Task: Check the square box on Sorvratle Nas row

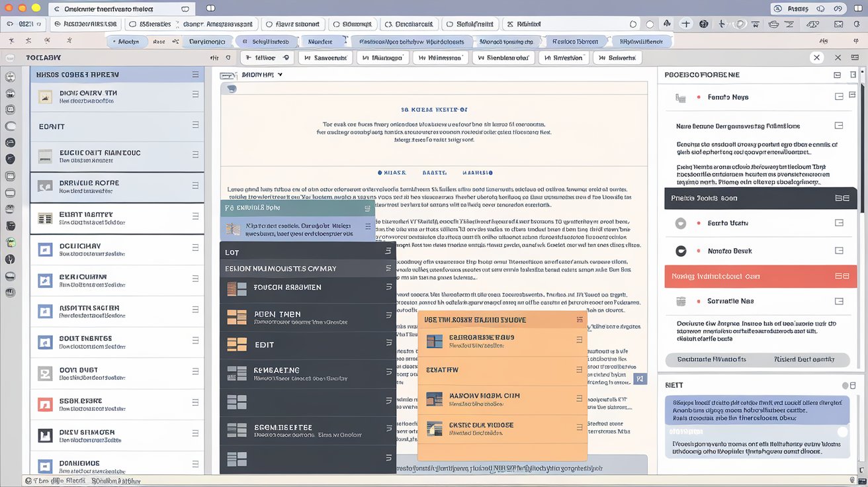Action: tap(839, 302)
